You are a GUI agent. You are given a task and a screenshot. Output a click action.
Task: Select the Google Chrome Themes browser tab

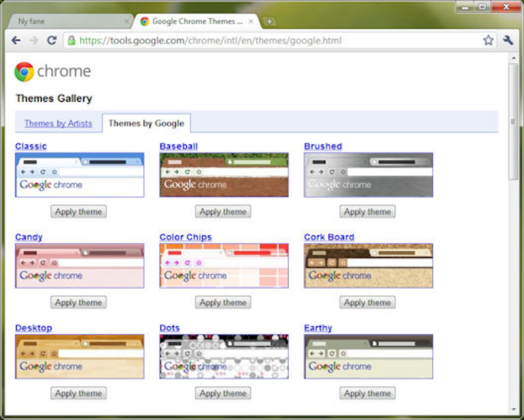197,21
